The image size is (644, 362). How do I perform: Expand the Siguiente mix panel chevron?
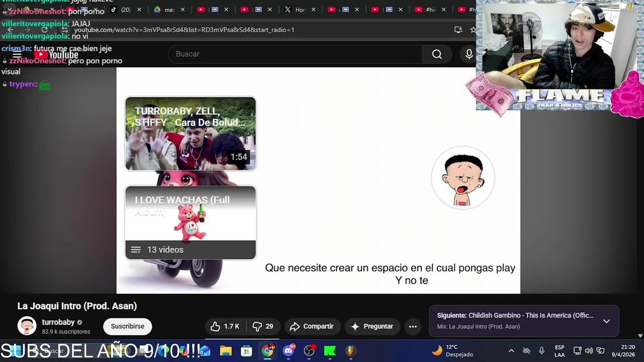pyautogui.click(x=606, y=321)
